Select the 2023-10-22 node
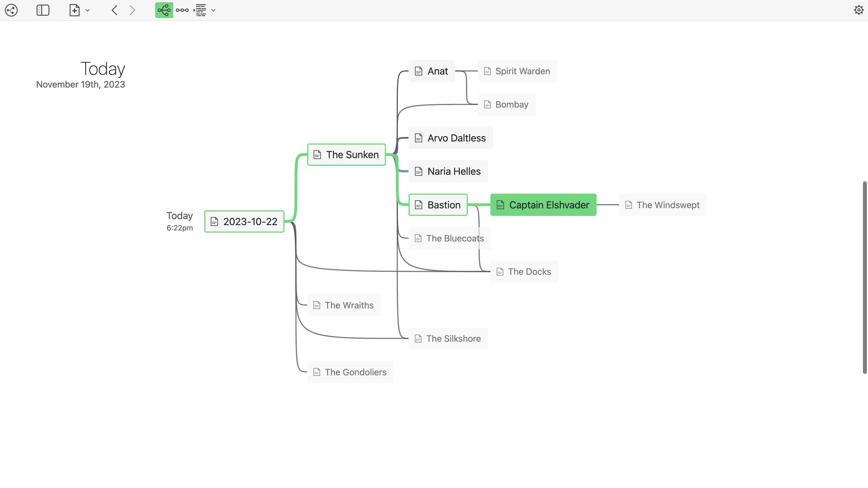 click(244, 221)
